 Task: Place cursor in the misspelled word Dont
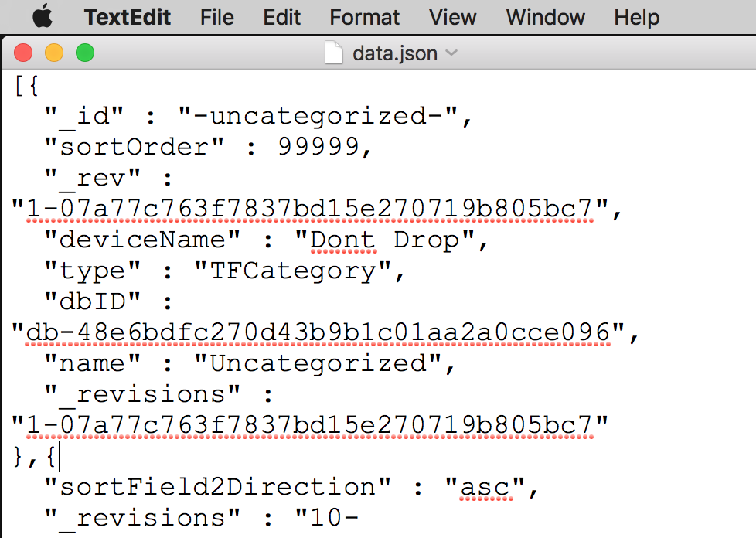342,240
